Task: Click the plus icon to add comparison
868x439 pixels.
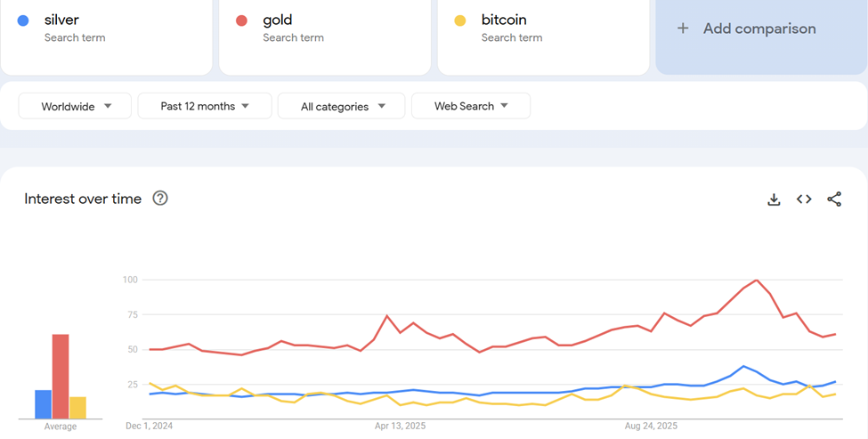Action: click(683, 28)
